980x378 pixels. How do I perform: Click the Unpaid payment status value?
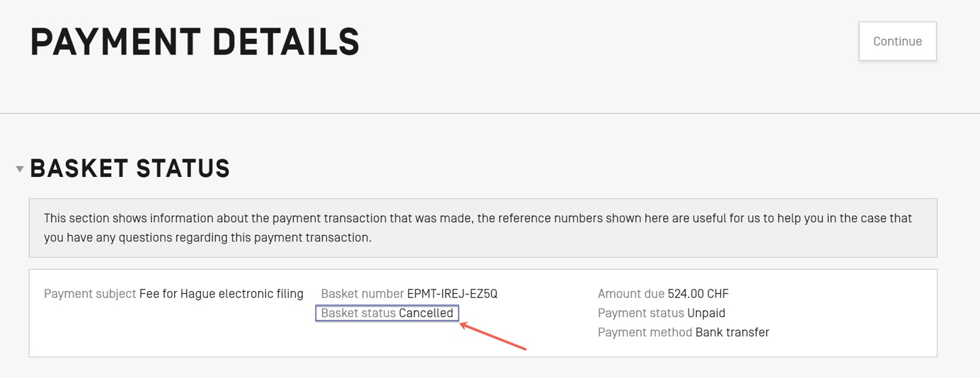coord(706,313)
